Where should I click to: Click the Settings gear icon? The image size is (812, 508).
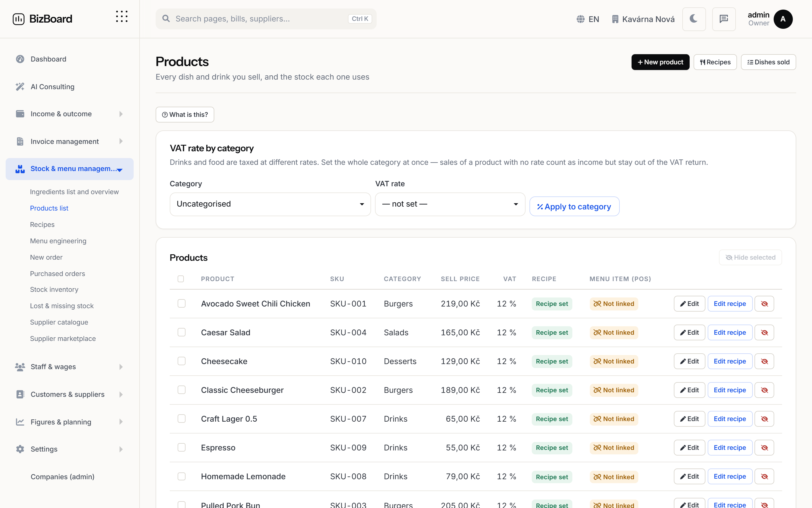click(20, 449)
